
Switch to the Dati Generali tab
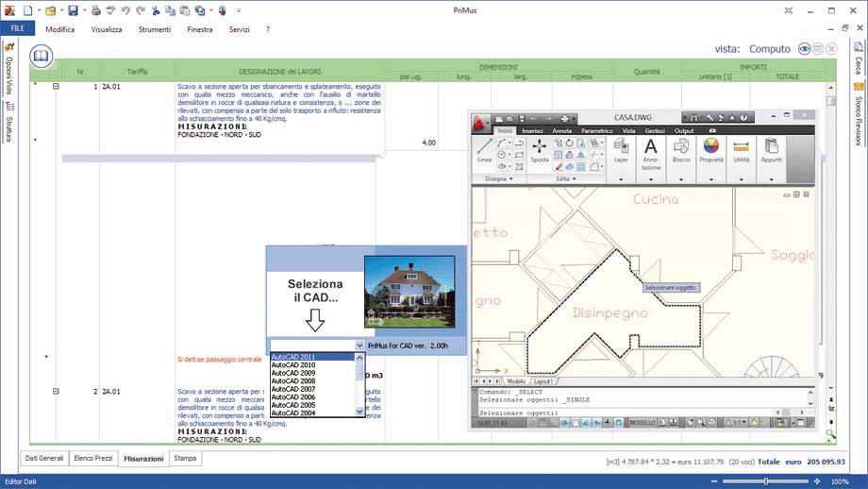point(44,458)
